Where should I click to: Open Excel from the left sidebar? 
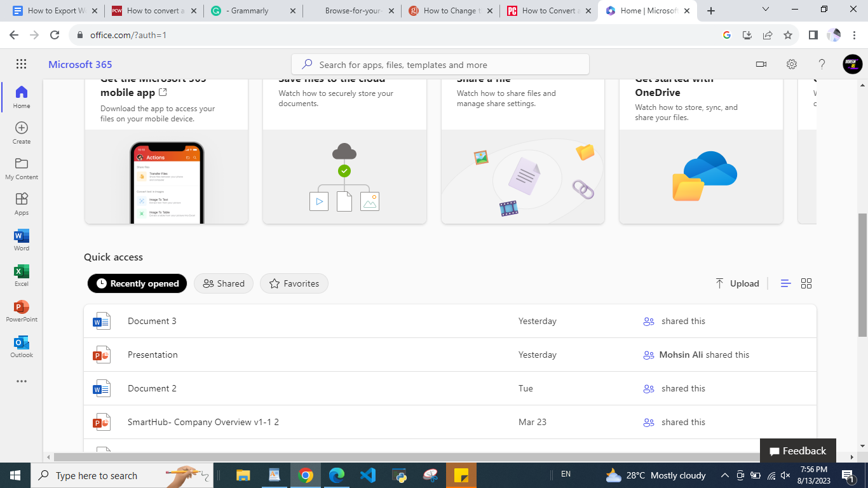coord(21,275)
